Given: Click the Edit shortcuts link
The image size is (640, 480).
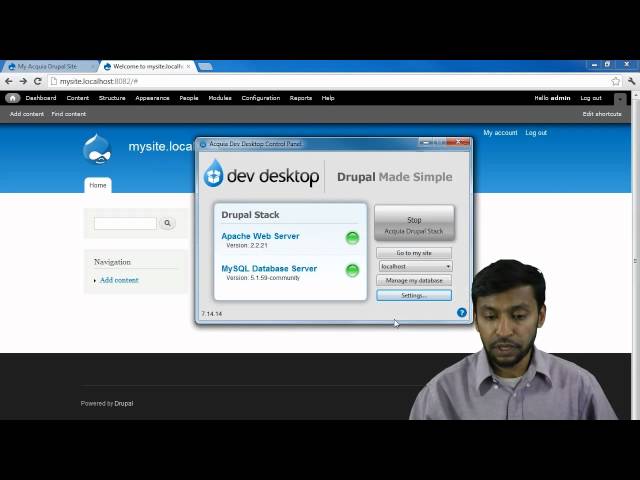Looking at the screenshot, I should point(602,114).
